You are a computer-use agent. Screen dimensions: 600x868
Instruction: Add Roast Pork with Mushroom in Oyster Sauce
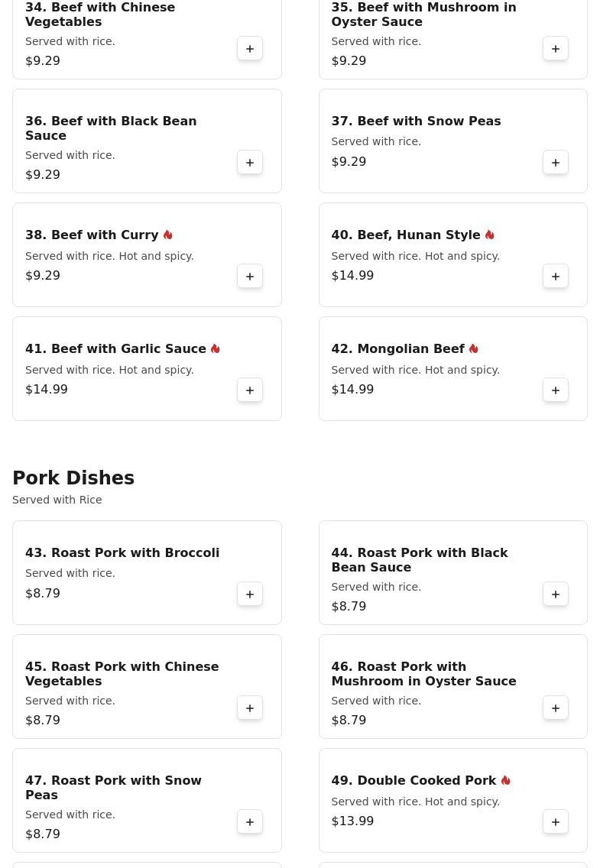(x=556, y=708)
